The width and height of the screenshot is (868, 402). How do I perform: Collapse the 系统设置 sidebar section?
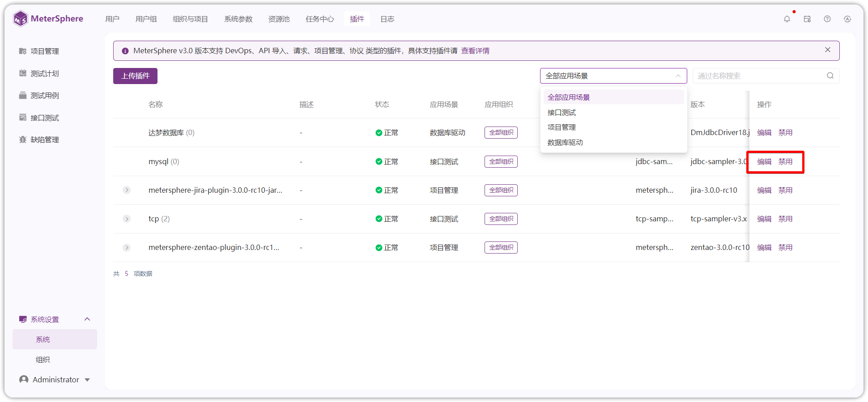87,319
